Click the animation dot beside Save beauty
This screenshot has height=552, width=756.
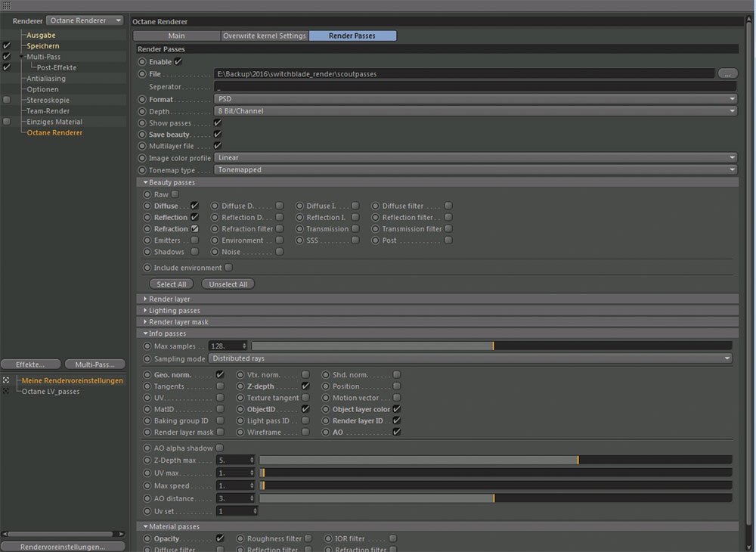coord(142,135)
